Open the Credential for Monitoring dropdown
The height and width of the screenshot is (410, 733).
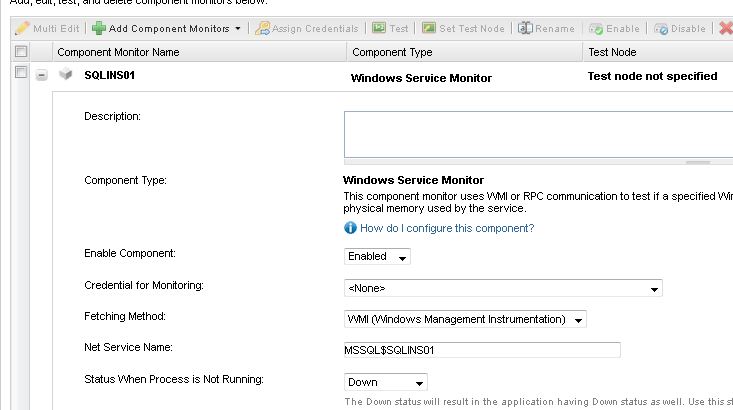[x=503, y=288]
